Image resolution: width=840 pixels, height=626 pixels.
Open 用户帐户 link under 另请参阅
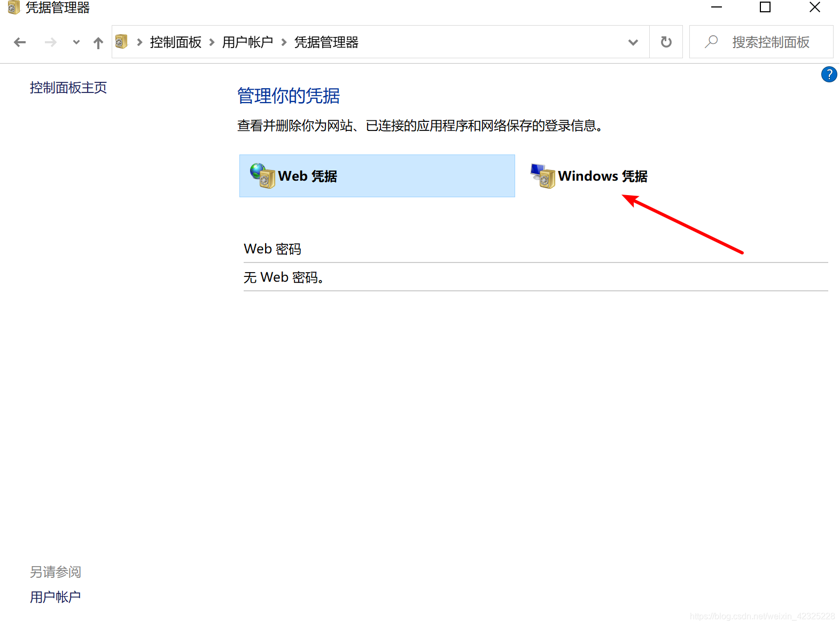pos(56,597)
